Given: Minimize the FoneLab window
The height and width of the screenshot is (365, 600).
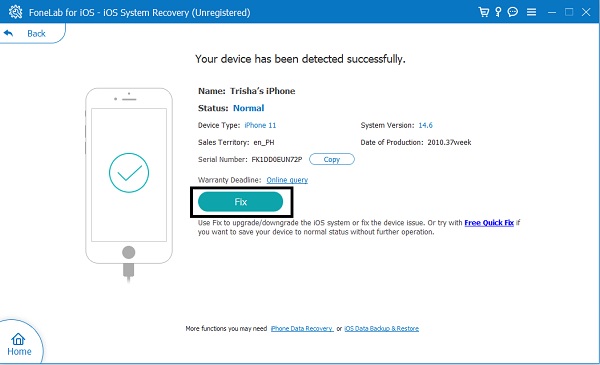Looking at the screenshot, I should tap(551, 12).
